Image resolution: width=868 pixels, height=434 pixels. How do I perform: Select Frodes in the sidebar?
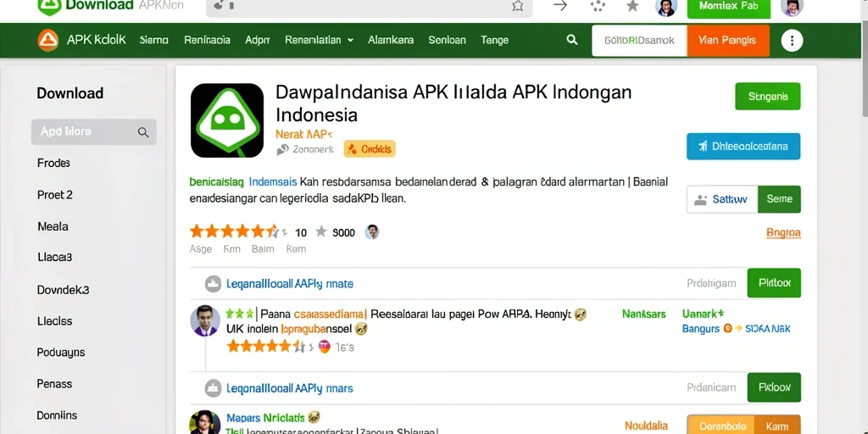click(x=53, y=164)
